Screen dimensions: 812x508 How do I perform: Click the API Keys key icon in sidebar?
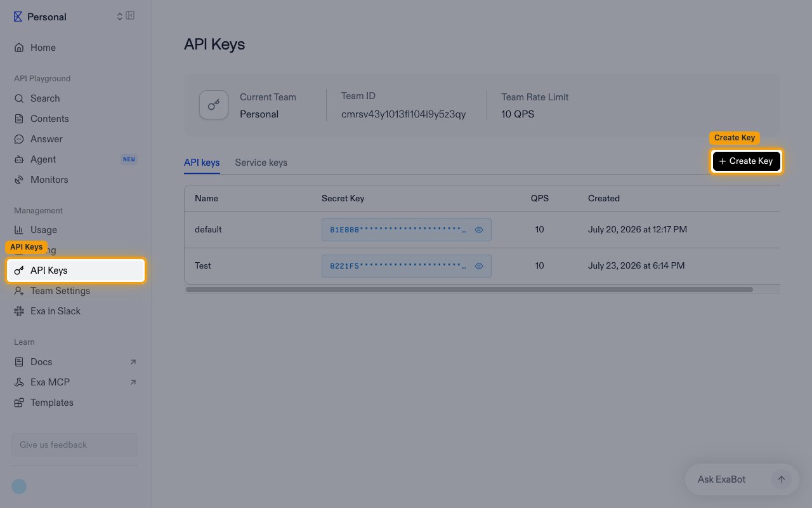click(x=19, y=271)
